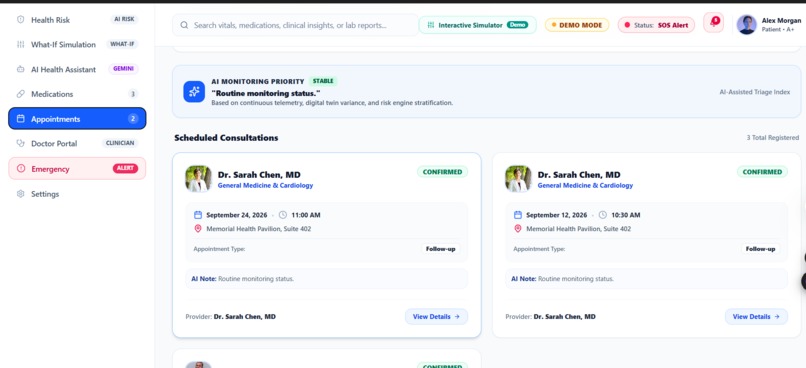Open notifications via the bell icon
The image size is (806, 368).
[713, 23]
